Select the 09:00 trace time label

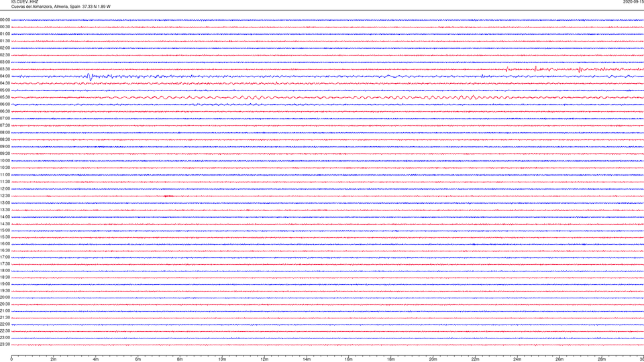pyautogui.click(x=5, y=147)
